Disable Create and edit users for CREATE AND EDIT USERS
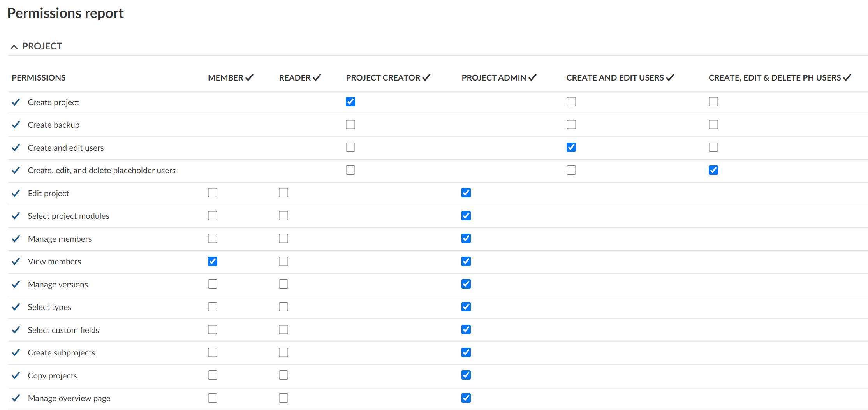The height and width of the screenshot is (410, 868). [x=571, y=147]
